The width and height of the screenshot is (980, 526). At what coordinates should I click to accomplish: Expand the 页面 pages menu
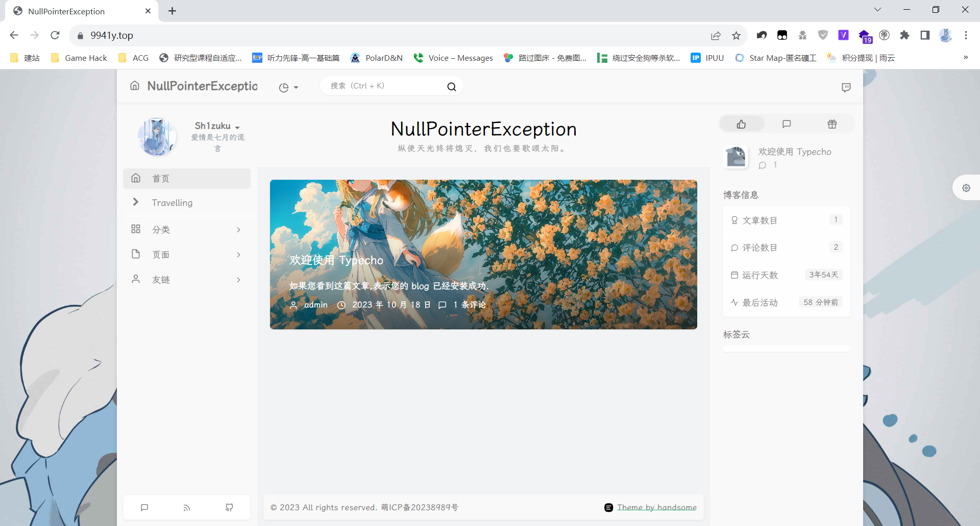[x=187, y=255]
